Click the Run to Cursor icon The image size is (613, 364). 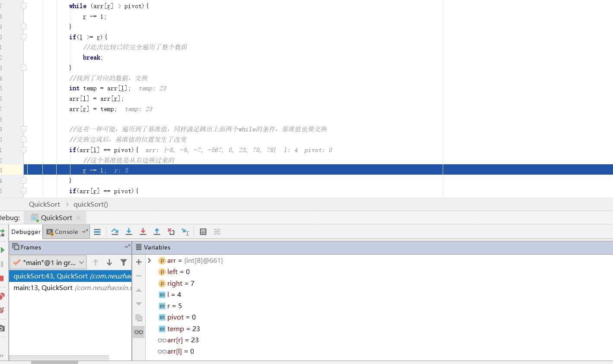[185, 232]
